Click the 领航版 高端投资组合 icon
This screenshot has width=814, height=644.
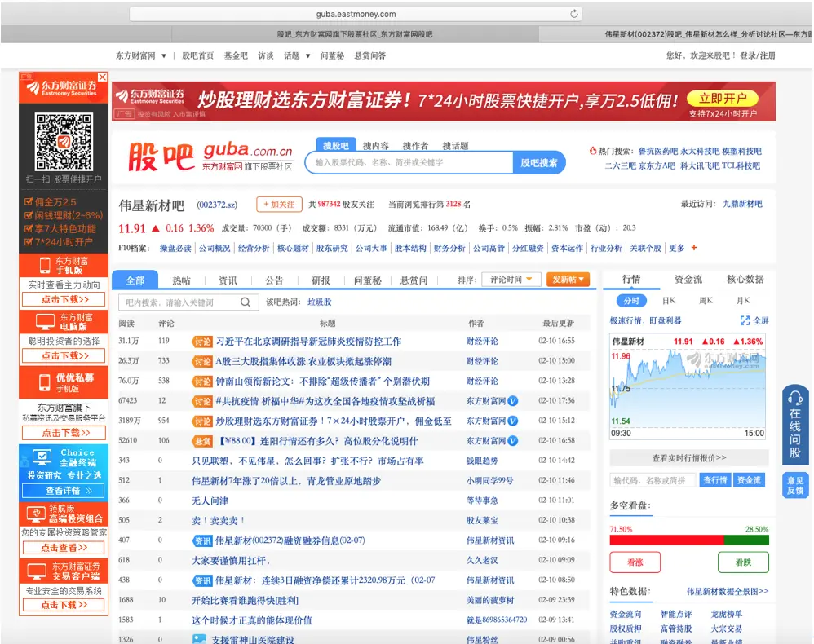[x=36, y=514]
